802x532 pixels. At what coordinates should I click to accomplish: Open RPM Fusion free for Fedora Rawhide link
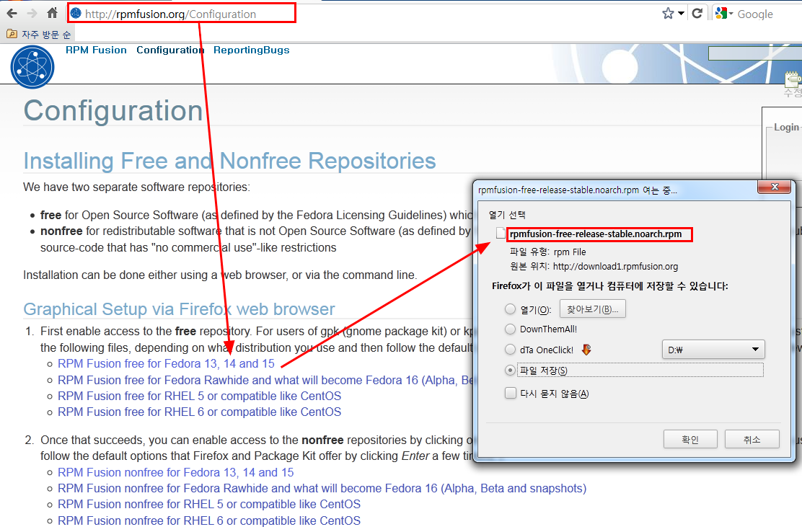[265, 380]
